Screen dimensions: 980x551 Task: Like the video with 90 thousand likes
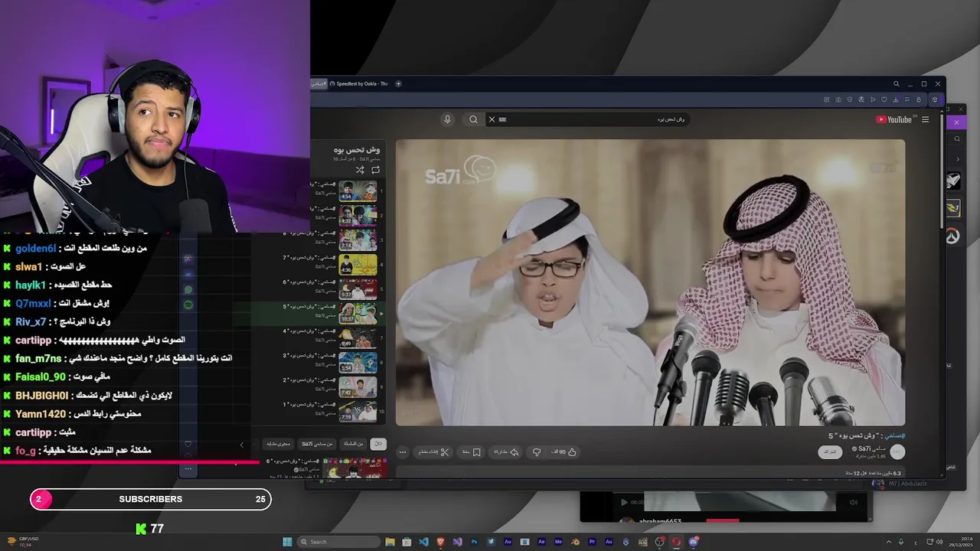564,452
